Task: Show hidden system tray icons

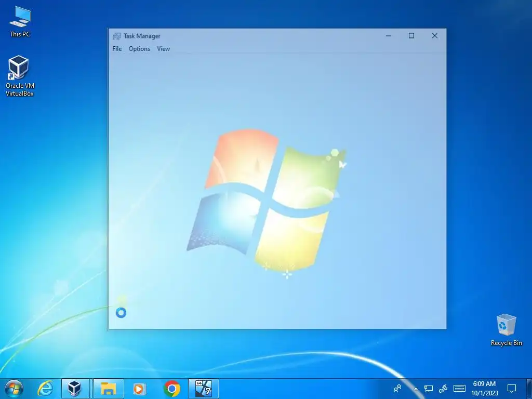Action: coord(415,389)
